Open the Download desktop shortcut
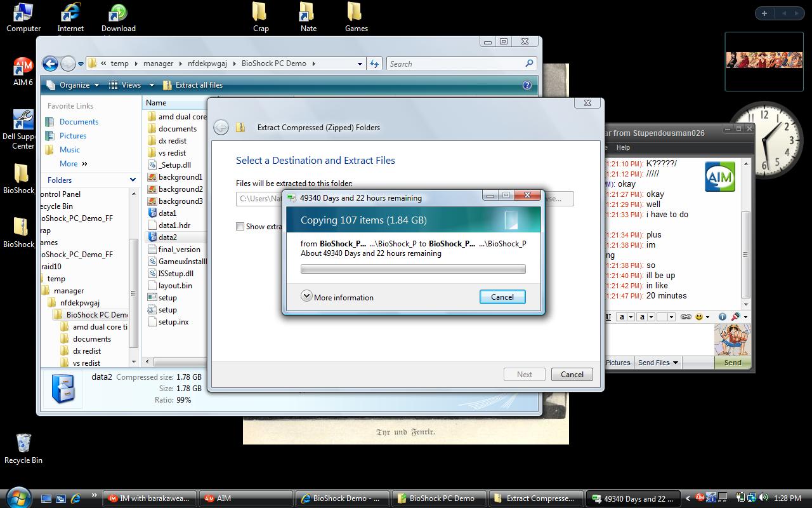 (x=119, y=17)
